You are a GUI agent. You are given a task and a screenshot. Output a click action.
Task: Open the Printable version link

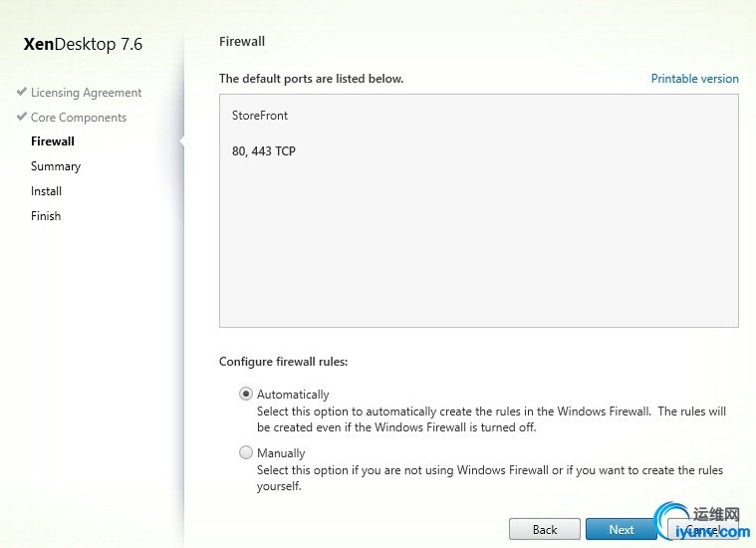[695, 79]
